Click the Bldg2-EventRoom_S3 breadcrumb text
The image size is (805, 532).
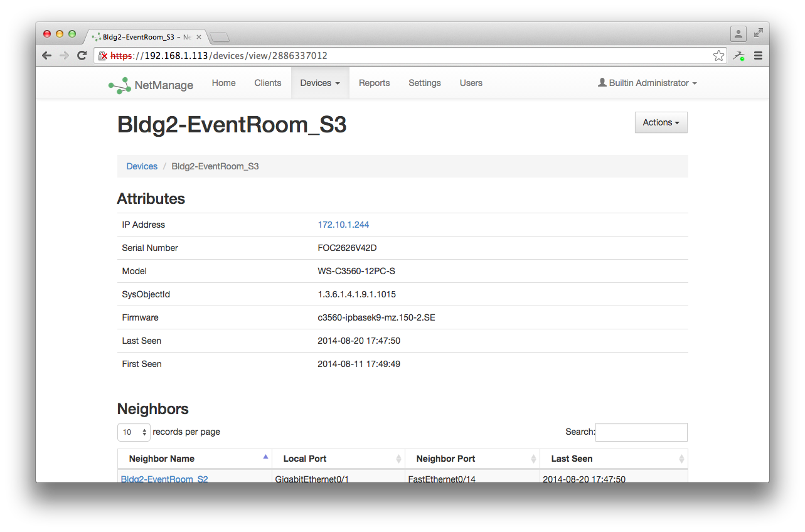[215, 166]
